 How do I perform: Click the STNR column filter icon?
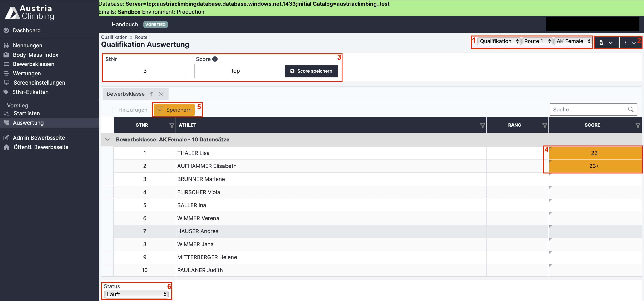click(x=172, y=125)
